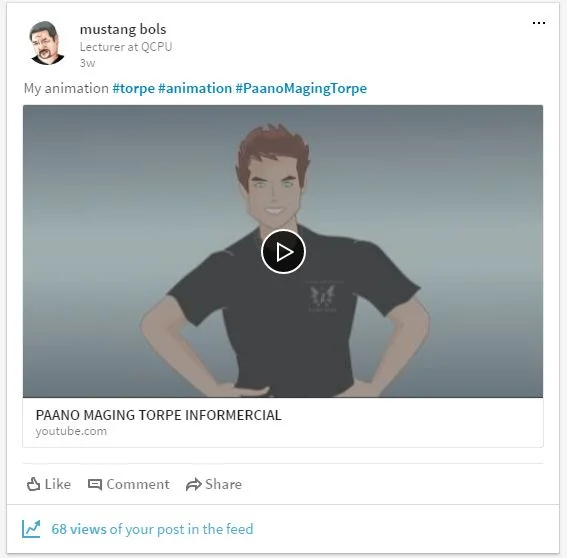Visit the youtube.com source link

coord(71,431)
